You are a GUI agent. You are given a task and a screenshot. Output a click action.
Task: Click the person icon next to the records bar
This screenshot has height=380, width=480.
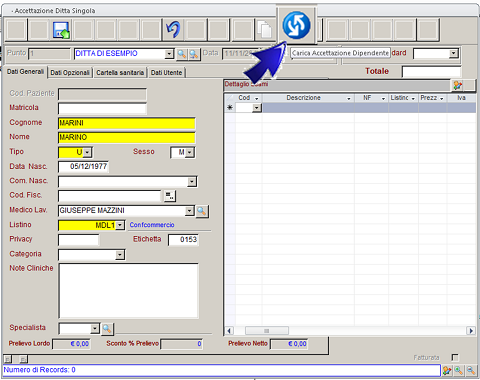pos(447,370)
